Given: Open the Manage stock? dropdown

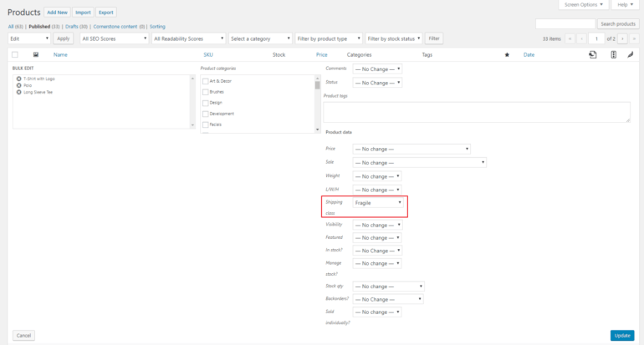Looking at the screenshot, I should pos(377,263).
